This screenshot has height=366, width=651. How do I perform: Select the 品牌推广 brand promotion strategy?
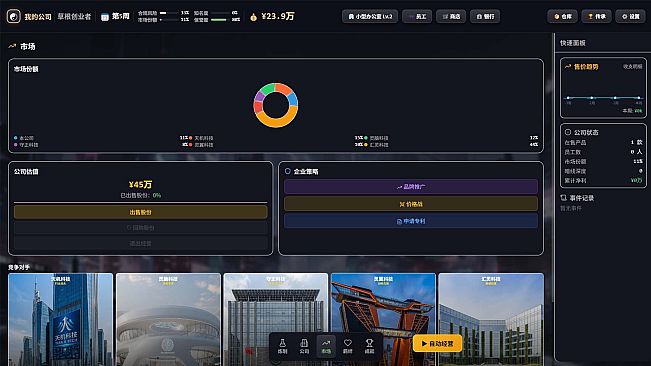411,187
